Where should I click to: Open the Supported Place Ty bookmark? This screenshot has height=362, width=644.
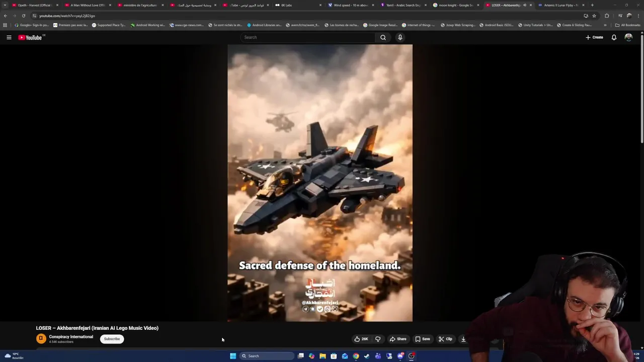pos(109,25)
